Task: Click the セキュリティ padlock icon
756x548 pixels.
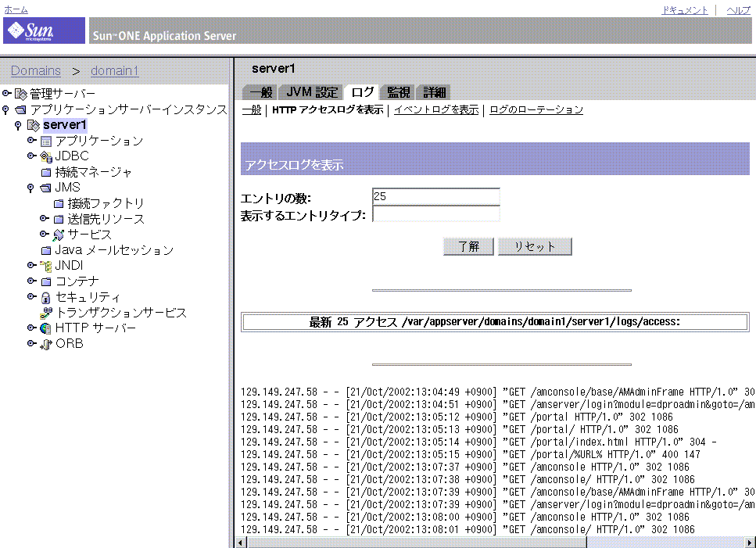Action: click(x=46, y=297)
